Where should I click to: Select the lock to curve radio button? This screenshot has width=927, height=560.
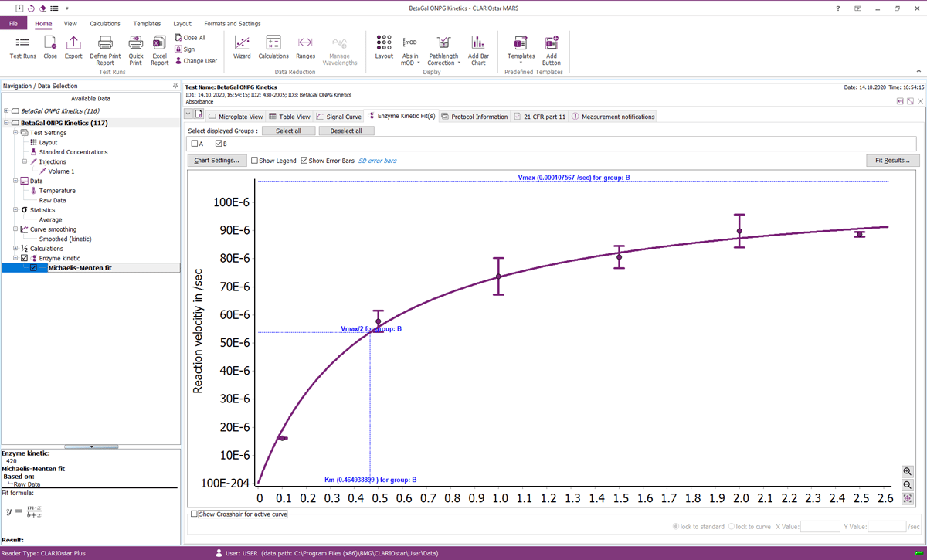point(733,526)
